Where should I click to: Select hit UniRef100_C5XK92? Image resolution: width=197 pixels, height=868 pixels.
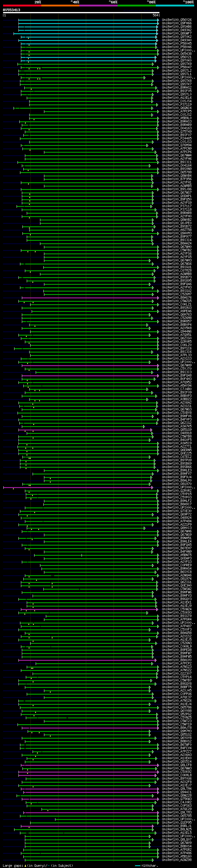pos(177,772)
